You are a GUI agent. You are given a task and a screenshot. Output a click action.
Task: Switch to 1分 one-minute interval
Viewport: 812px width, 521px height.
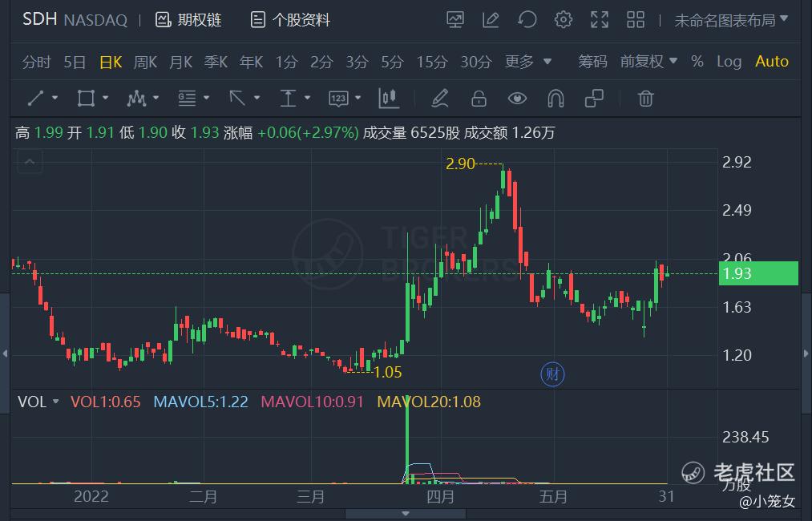tap(286, 63)
